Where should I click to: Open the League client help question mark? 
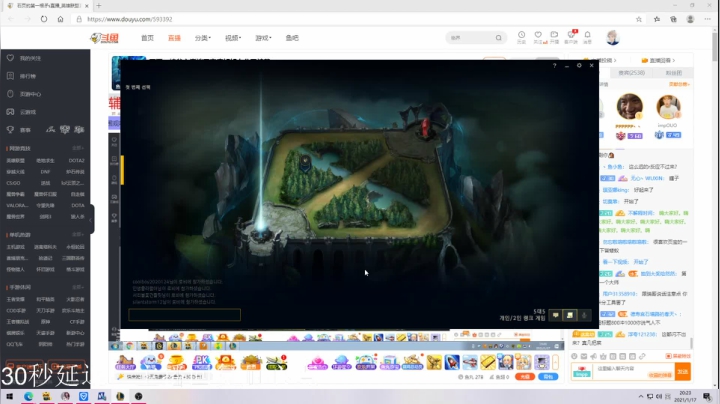coord(554,66)
